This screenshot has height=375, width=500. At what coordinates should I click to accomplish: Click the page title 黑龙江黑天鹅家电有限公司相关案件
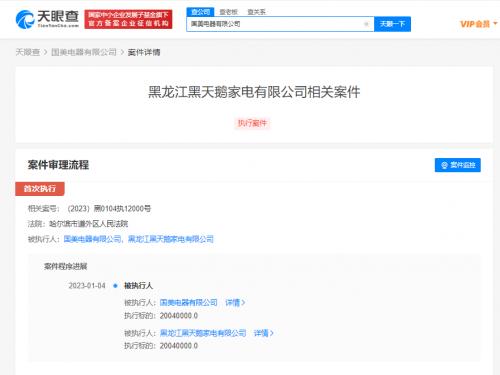[254, 92]
